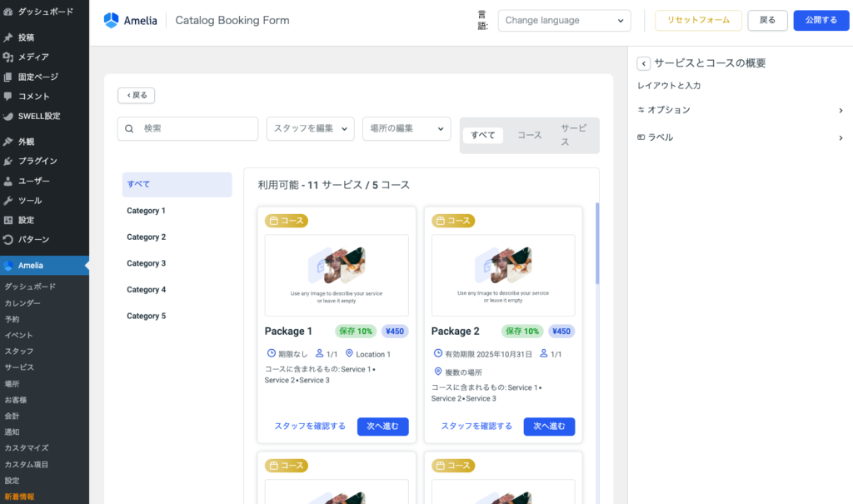Click the 公開する button
This screenshot has height=504, width=853.
(x=821, y=21)
